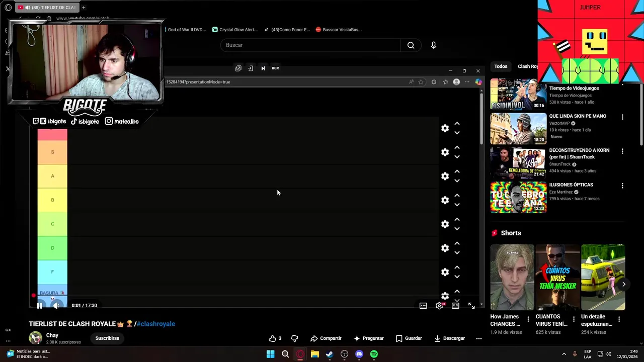Open File Explorer from taskbar

point(315,354)
